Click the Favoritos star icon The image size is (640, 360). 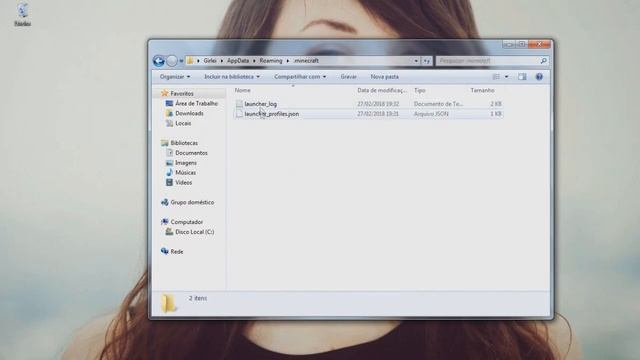pos(164,93)
